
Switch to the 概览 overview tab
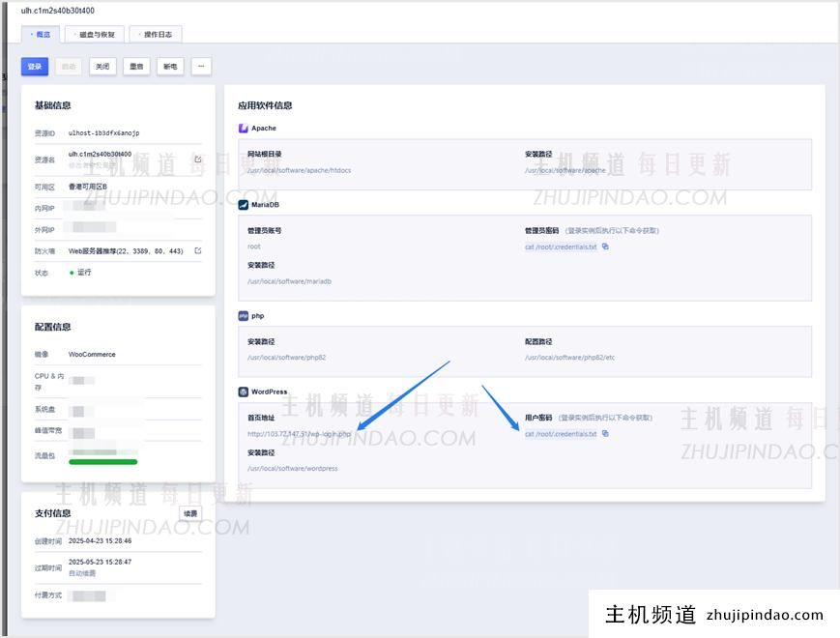click(41, 34)
